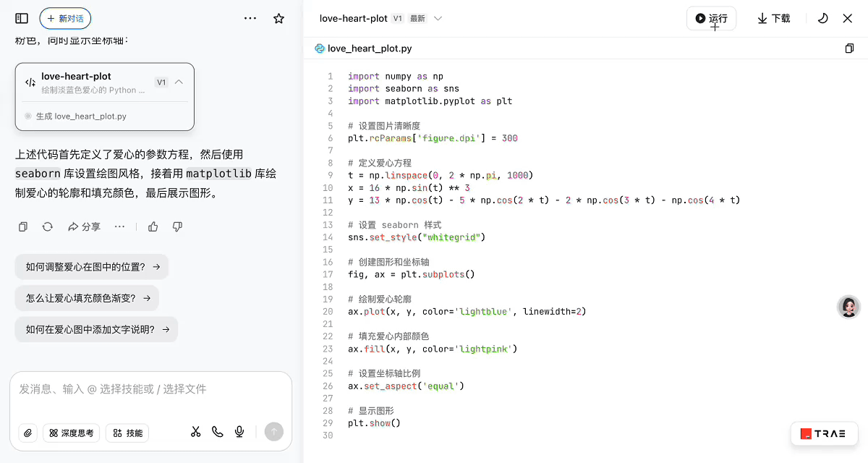
Task: Regenerate the assistant reply
Action: pos(48,226)
